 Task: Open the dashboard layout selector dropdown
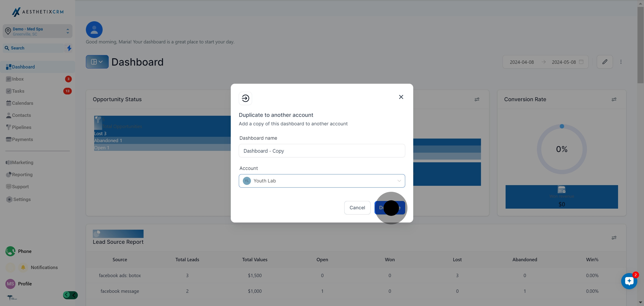[97, 62]
